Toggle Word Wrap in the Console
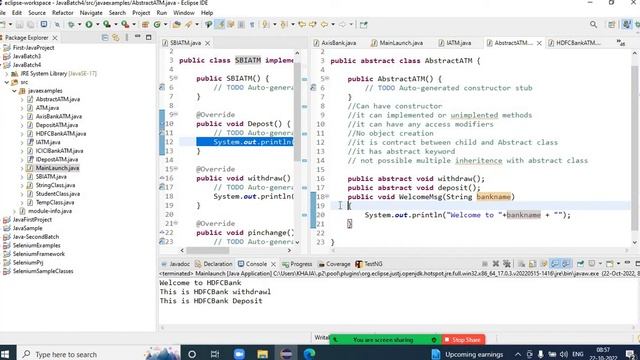The height and width of the screenshot is (360, 640). pyautogui.click(x=544, y=264)
